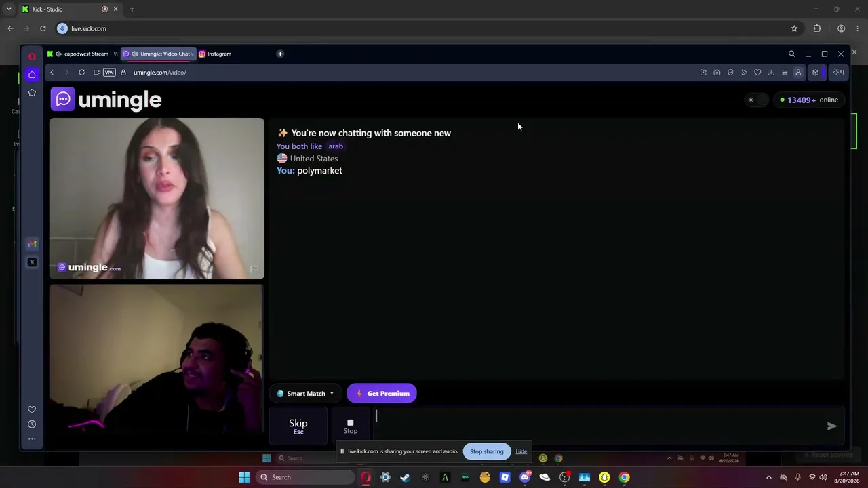The height and width of the screenshot is (488, 868).
Task: Click the chat message input field
Action: 597,426
